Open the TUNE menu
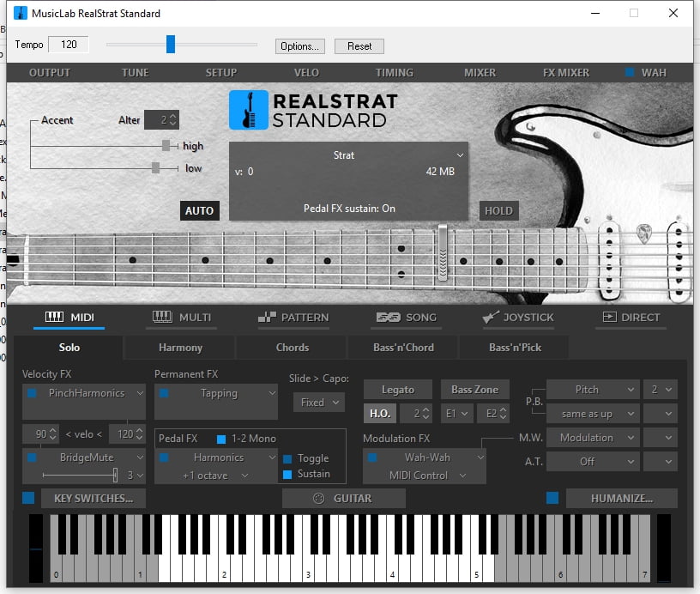Screen dimensions: 700x594 [x=135, y=72]
